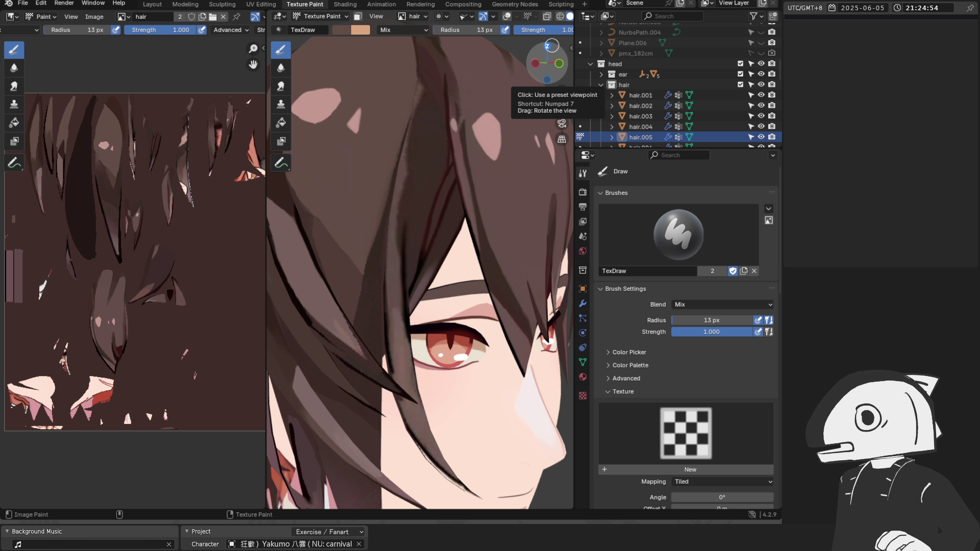Select the Annotate tool in 3D viewport

click(280, 163)
